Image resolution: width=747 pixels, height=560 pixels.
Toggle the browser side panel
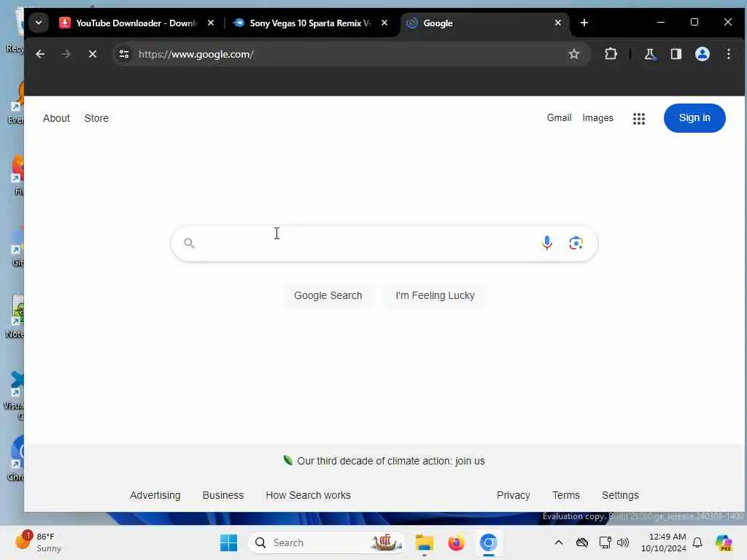point(676,54)
